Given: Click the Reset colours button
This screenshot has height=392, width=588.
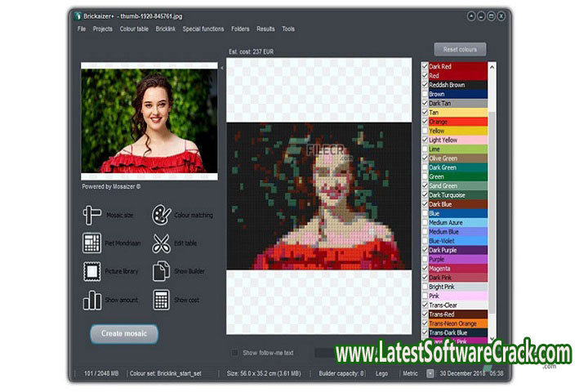Looking at the screenshot, I should [x=460, y=49].
